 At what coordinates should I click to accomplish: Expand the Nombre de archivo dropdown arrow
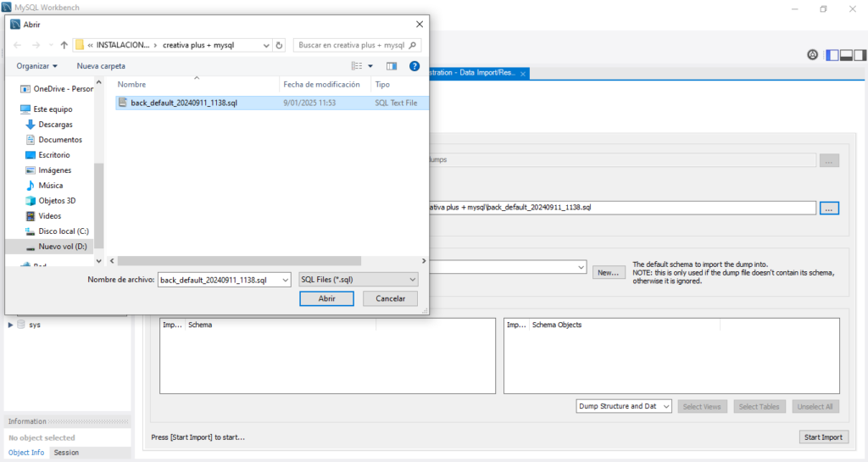click(285, 280)
